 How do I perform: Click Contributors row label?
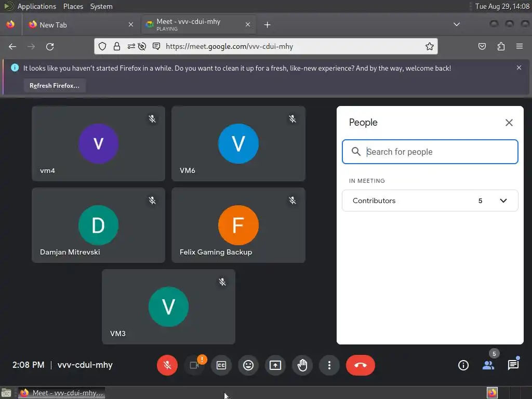pyautogui.click(x=374, y=201)
